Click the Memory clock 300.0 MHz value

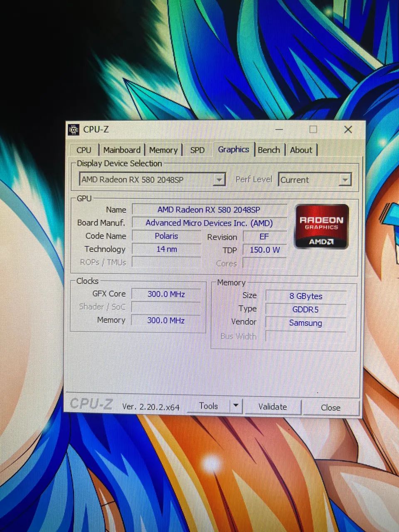pos(166,320)
